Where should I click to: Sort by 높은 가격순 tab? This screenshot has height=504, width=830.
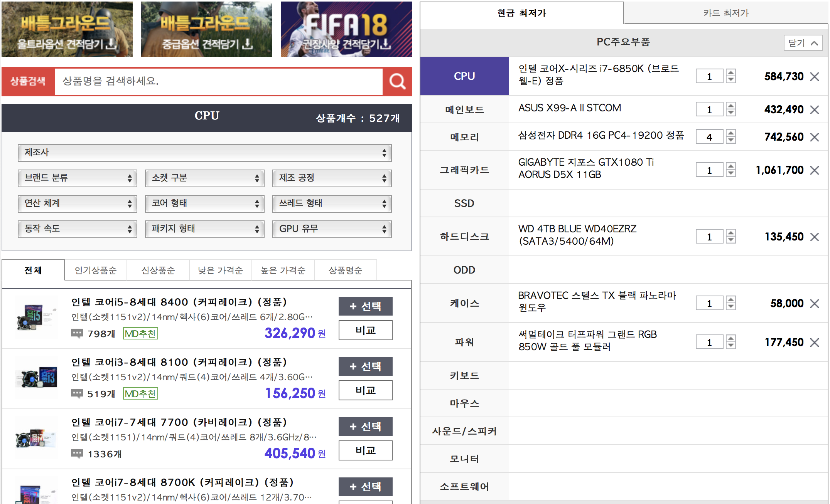(283, 270)
